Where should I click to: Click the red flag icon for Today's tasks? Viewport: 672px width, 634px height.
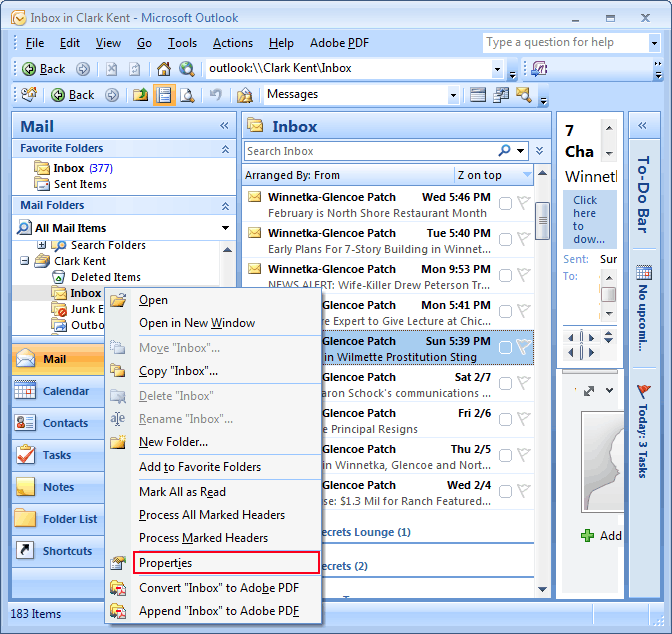click(x=644, y=391)
